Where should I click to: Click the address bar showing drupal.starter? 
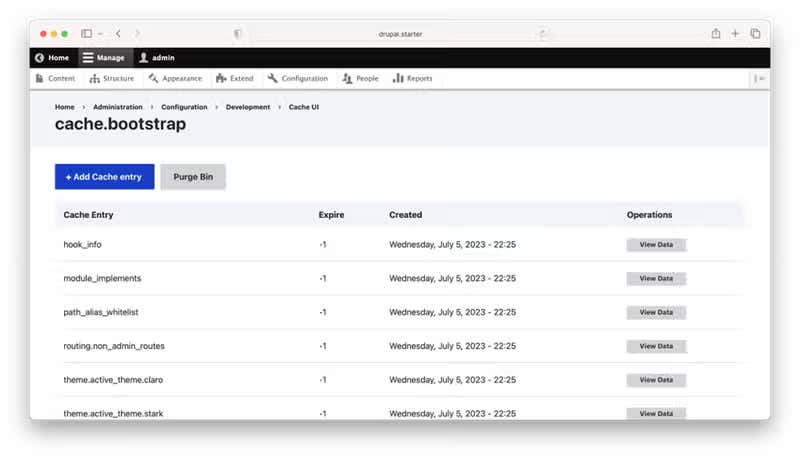[x=400, y=33]
